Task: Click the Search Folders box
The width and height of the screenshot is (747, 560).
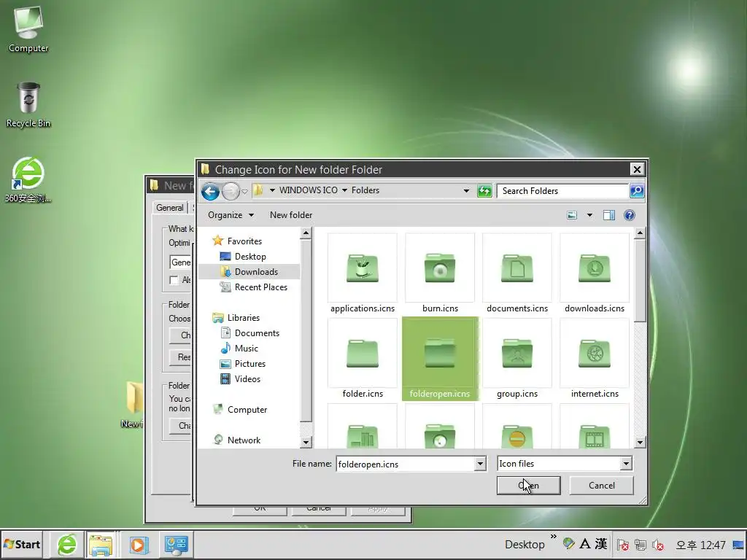Action: point(562,191)
